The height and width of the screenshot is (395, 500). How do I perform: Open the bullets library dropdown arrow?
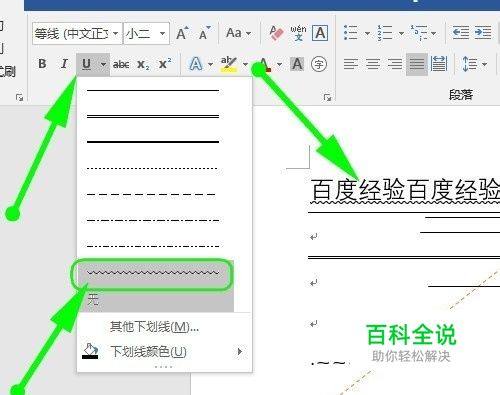pos(367,33)
